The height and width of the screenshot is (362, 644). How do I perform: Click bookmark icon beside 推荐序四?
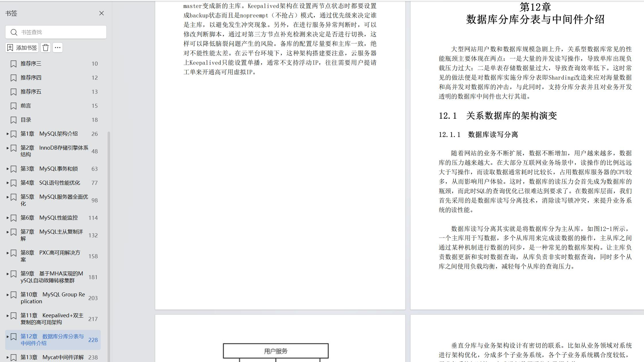pyautogui.click(x=13, y=78)
